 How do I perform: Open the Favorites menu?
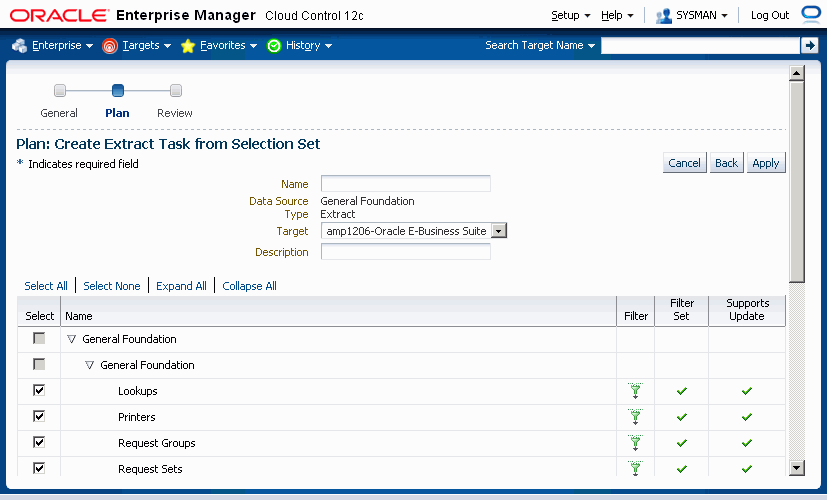tap(228, 45)
